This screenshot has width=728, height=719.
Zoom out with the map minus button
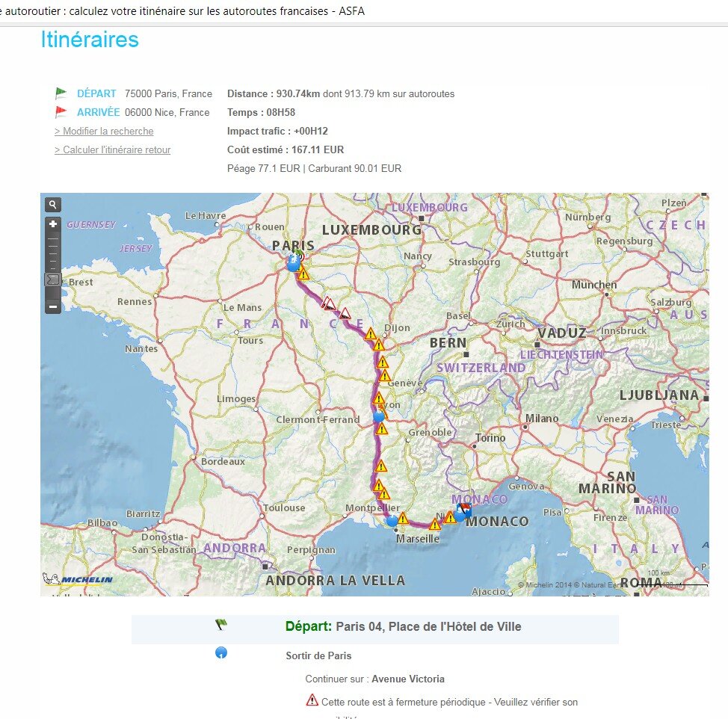[53, 306]
